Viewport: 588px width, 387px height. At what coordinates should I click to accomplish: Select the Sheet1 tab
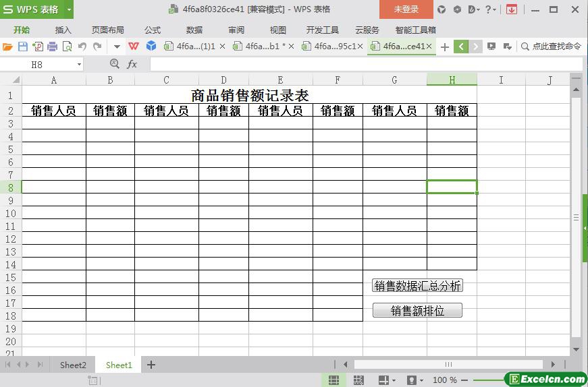(x=119, y=365)
